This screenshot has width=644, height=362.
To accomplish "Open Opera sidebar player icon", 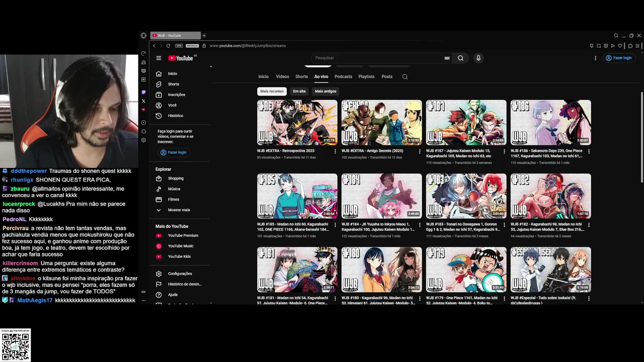I will pyautogui.click(x=143, y=123).
